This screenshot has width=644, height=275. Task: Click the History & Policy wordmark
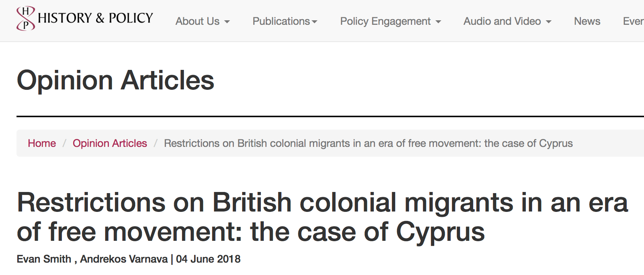click(95, 18)
